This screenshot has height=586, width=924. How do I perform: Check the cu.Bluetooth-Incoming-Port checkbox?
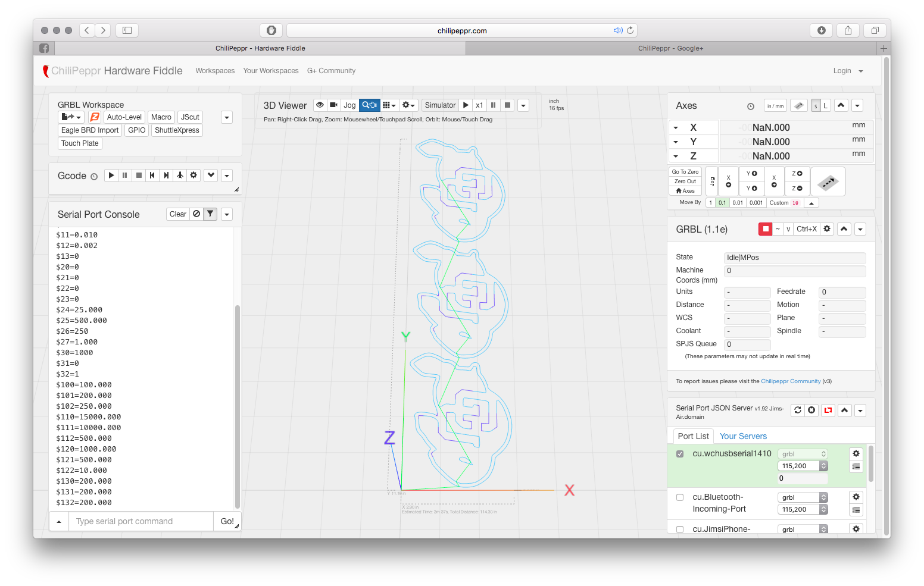(680, 497)
